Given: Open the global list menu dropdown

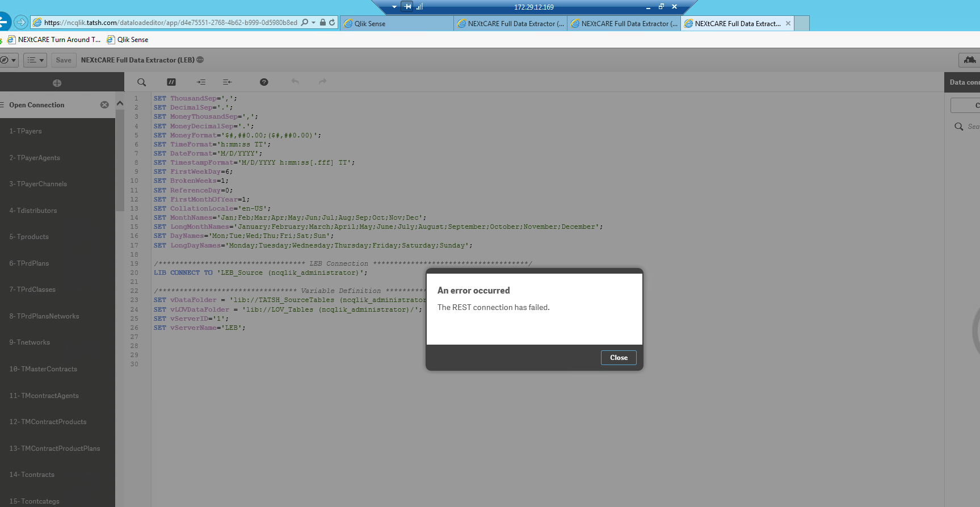Looking at the screenshot, I should click(35, 60).
